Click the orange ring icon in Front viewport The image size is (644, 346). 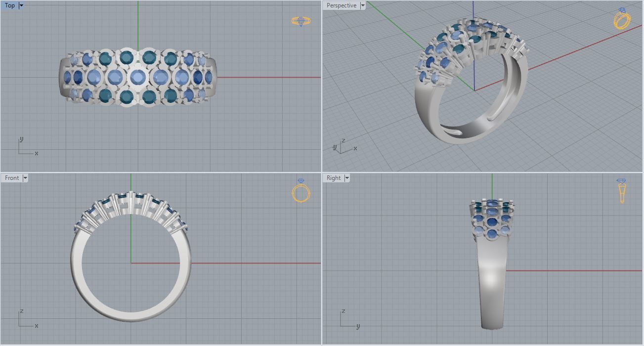(301, 191)
